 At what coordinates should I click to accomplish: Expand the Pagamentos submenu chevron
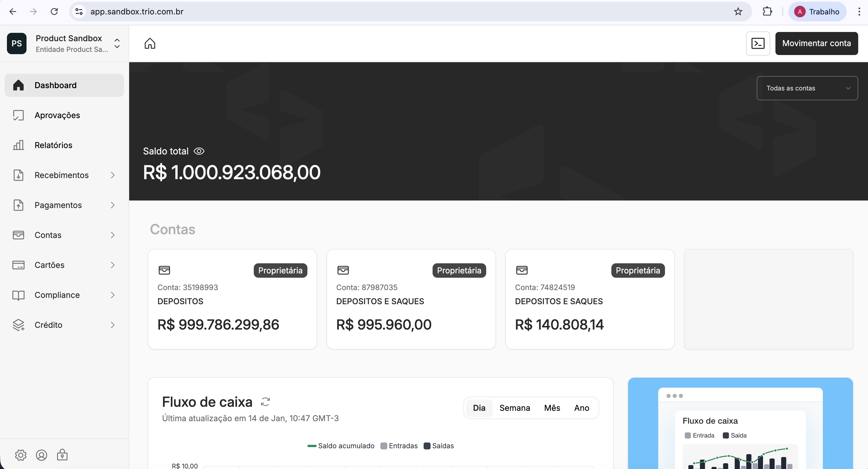(x=112, y=205)
